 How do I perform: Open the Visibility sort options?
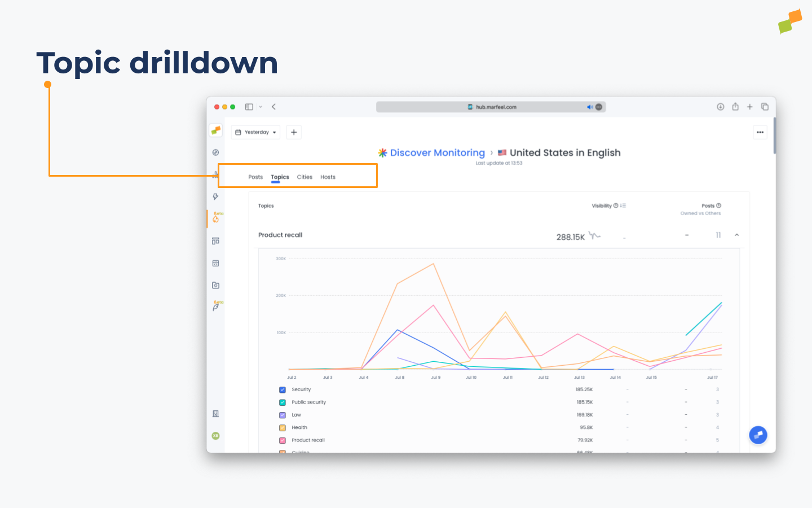622,205
